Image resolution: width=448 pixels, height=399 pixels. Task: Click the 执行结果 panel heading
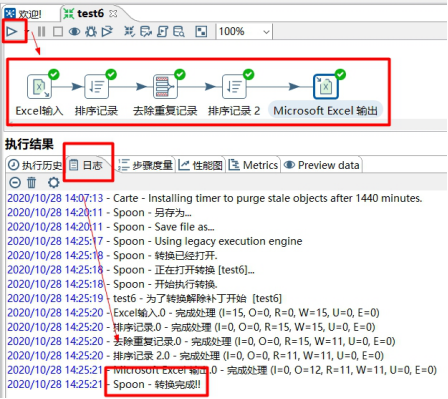[x=29, y=144]
